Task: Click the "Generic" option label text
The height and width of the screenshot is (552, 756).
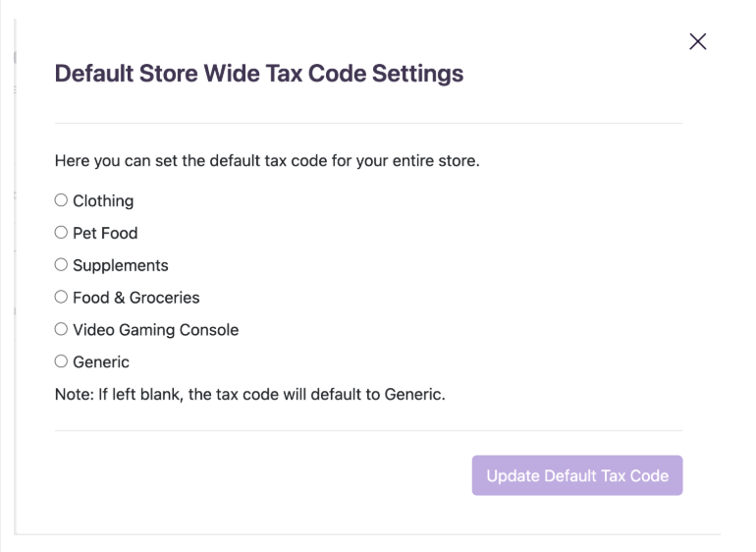Action: coord(101,362)
